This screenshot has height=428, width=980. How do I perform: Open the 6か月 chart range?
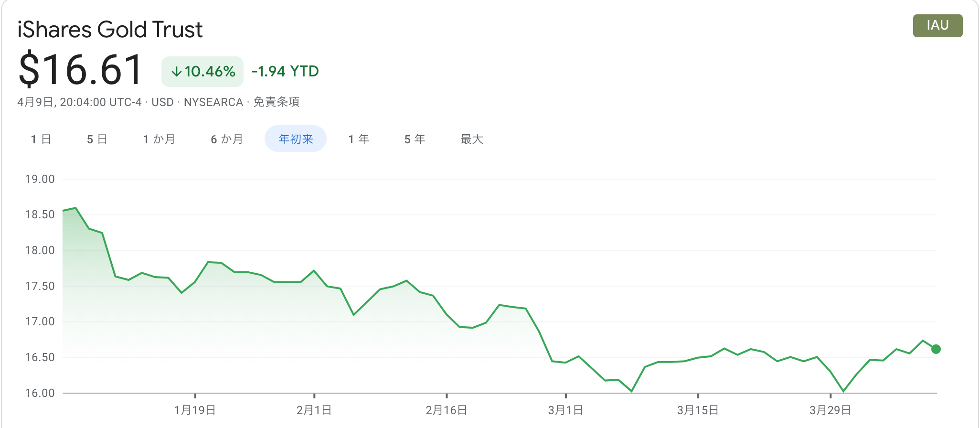(x=227, y=139)
